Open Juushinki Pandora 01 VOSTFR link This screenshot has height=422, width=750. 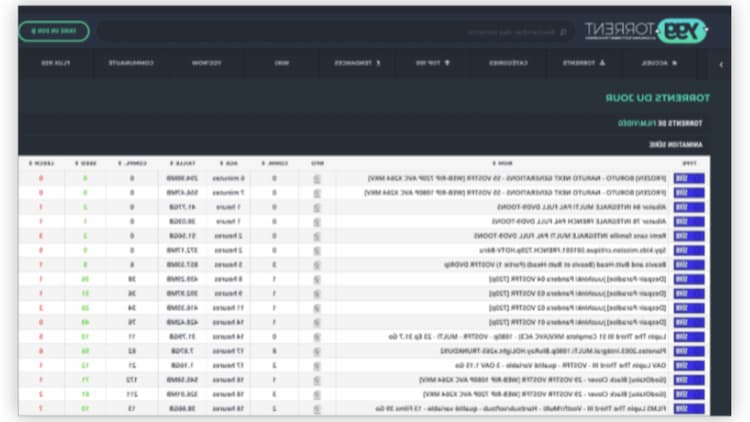pyautogui.click(x=577, y=322)
